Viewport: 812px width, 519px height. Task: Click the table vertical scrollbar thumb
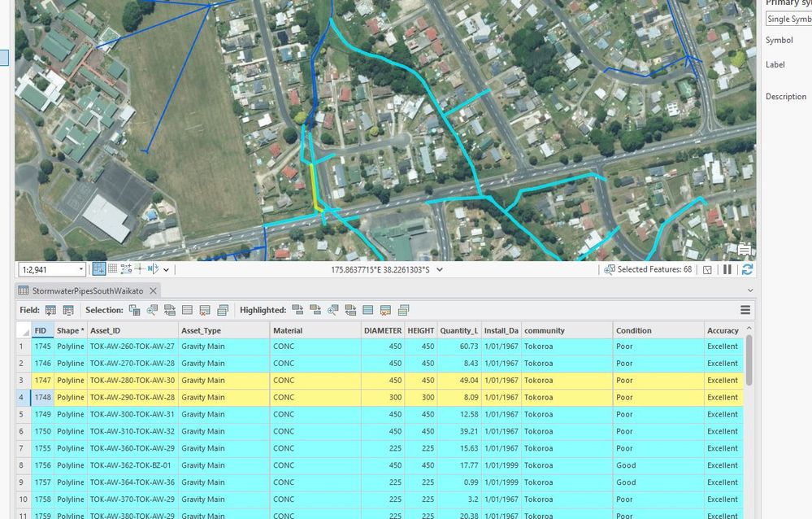749,360
